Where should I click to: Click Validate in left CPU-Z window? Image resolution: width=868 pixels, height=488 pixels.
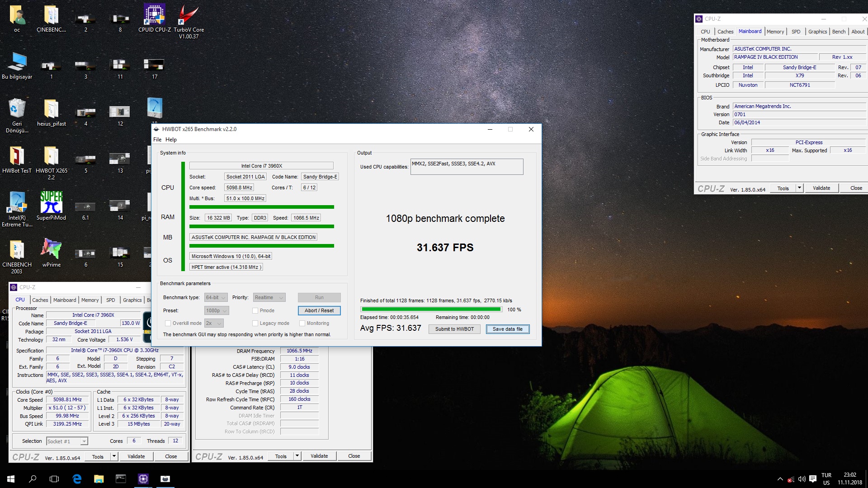click(x=136, y=456)
